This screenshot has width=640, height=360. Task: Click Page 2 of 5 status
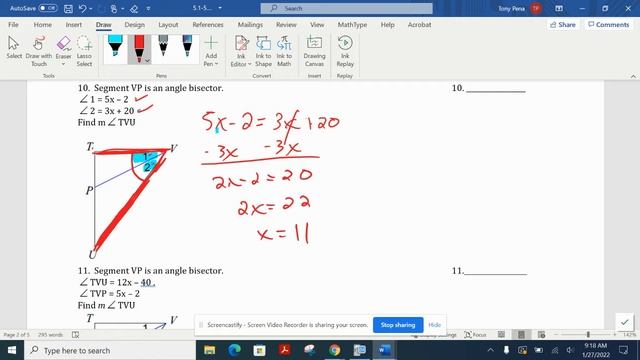[x=17, y=335]
